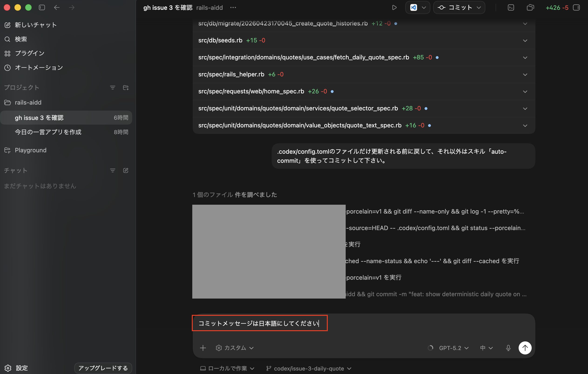
Task: Filter the プロジェクト list
Action: point(112,88)
